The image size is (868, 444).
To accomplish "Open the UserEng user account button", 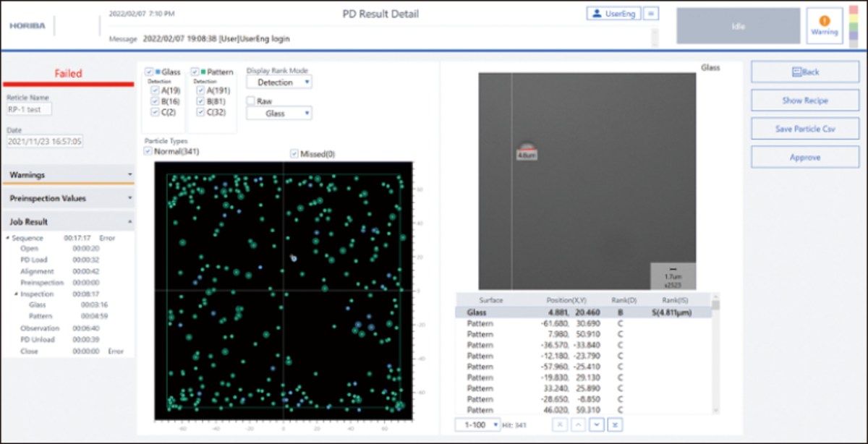I will tap(613, 13).
